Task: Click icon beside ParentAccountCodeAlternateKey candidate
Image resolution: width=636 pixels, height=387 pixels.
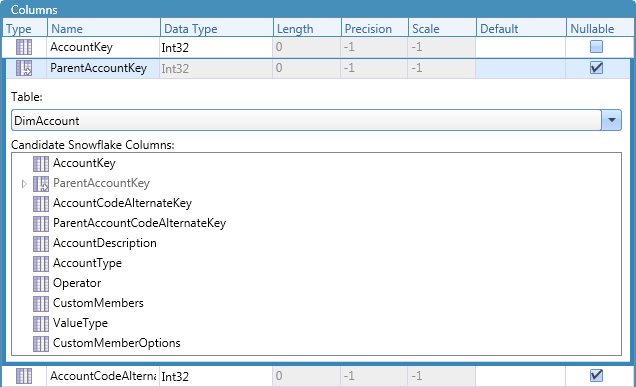Action: 41,223
